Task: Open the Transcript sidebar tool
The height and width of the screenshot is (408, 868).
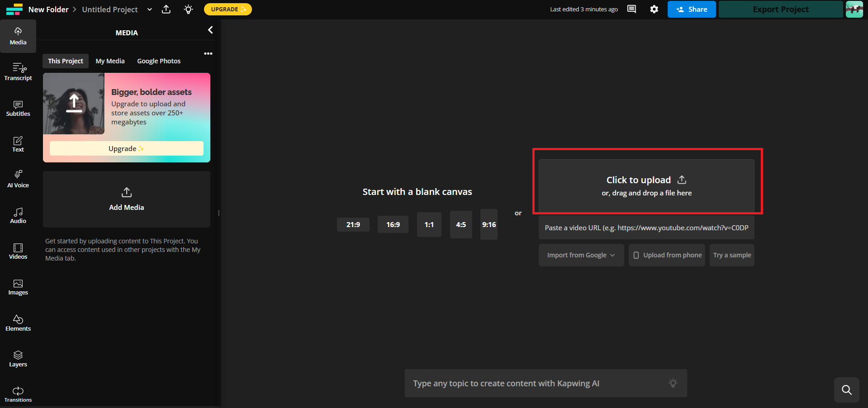Action: click(x=18, y=72)
